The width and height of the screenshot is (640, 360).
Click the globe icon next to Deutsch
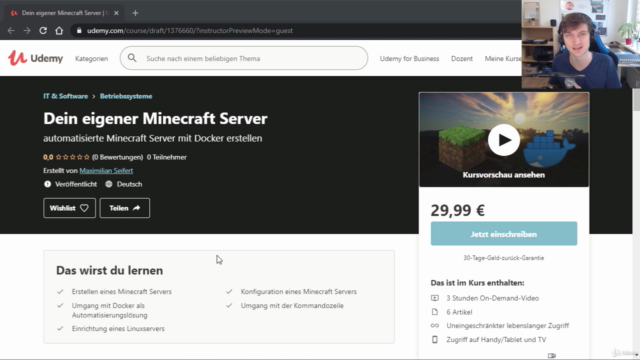109,184
